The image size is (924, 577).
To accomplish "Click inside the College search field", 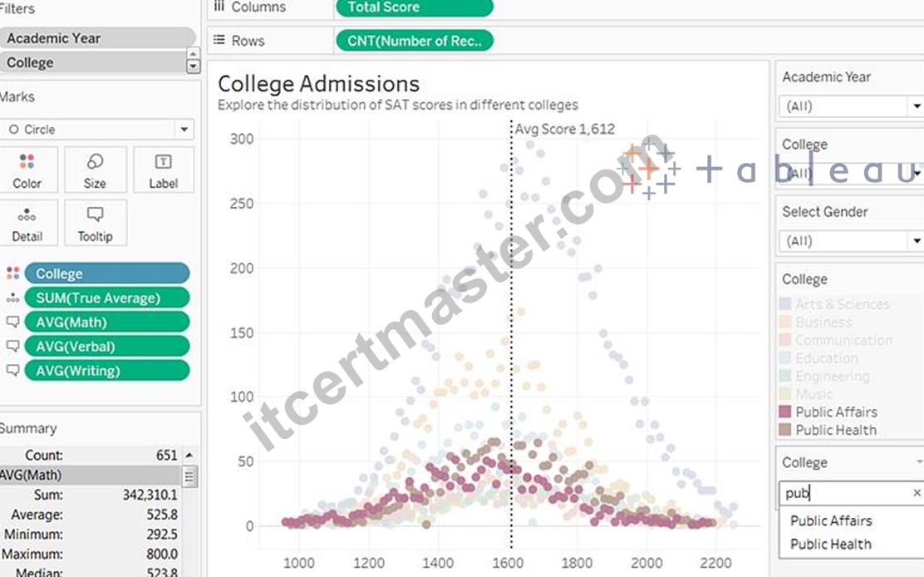I will pyautogui.click(x=845, y=493).
